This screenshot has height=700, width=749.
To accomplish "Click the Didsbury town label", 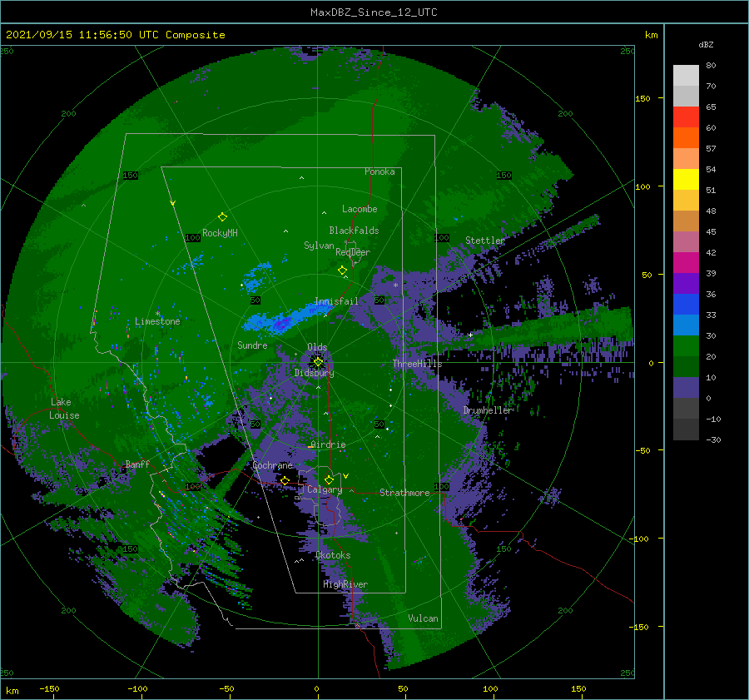I will click(x=315, y=373).
